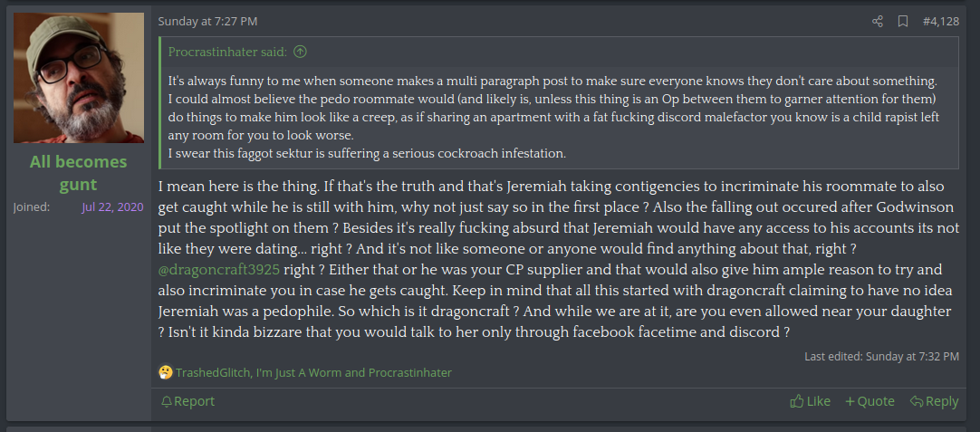The image size is (980, 432).
Task: Open TrashedGlitch's profile from the reactions list
Action: pyautogui.click(x=212, y=372)
